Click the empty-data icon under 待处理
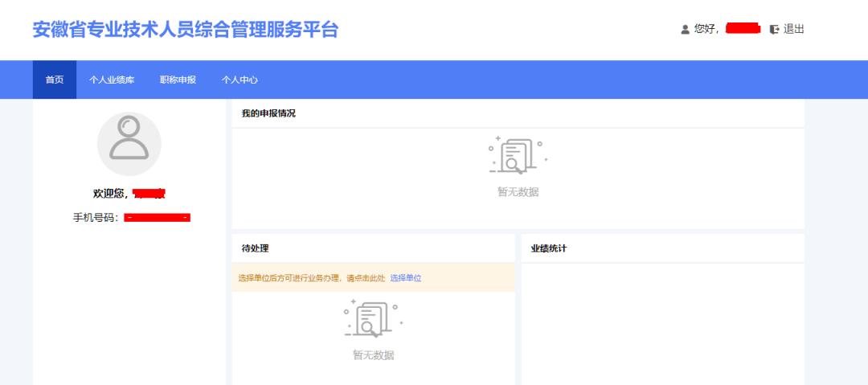868x385 pixels. 373,318
